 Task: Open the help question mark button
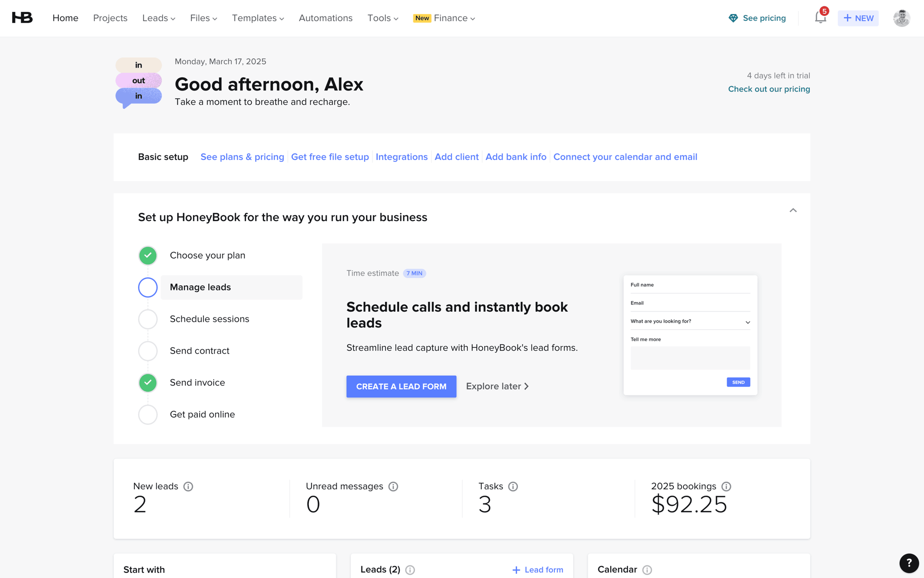(909, 563)
